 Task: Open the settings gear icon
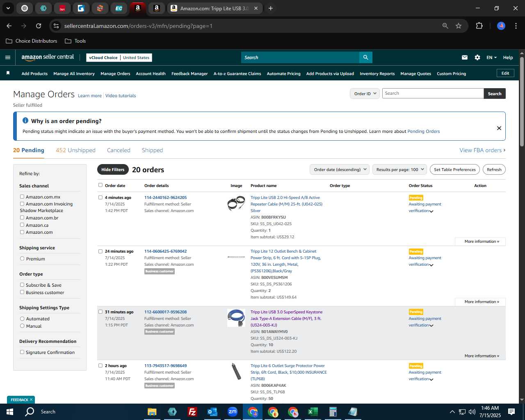click(x=477, y=57)
